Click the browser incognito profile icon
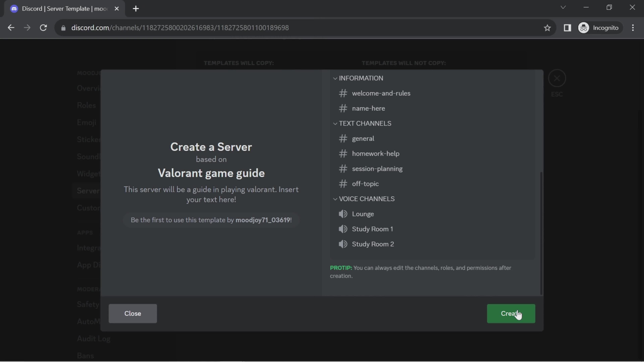Viewport: 644px width, 362px height. pos(585,27)
